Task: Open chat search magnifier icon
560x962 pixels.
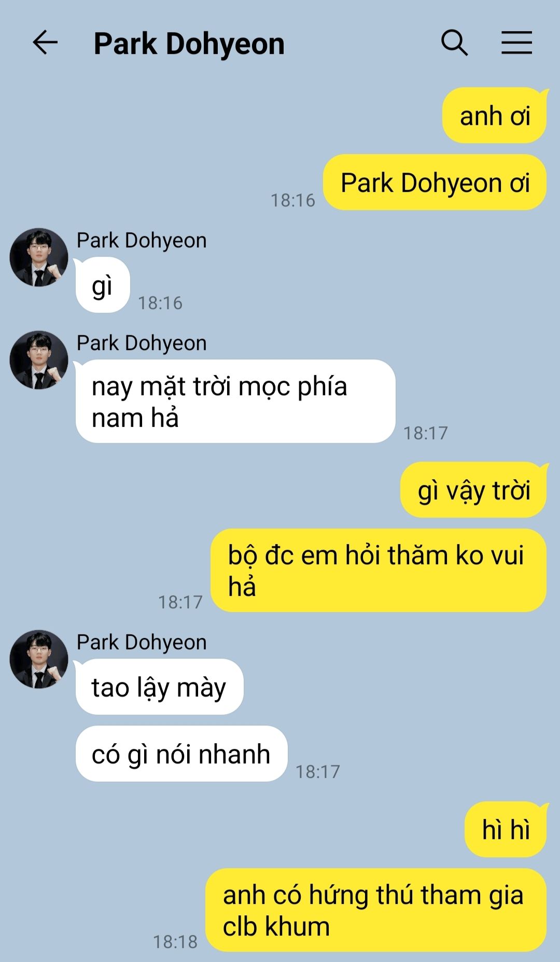Action: [x=454, y=43]
